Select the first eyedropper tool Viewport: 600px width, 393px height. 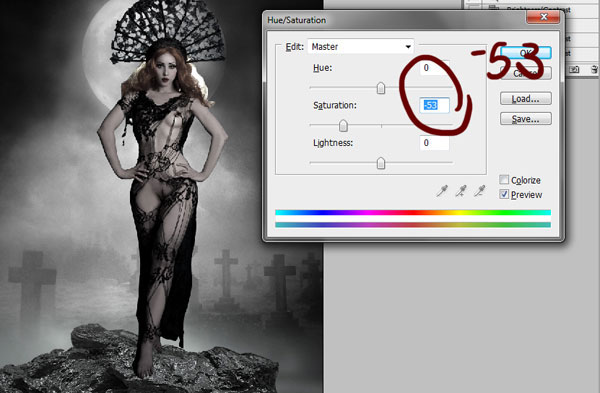[442, 191]
